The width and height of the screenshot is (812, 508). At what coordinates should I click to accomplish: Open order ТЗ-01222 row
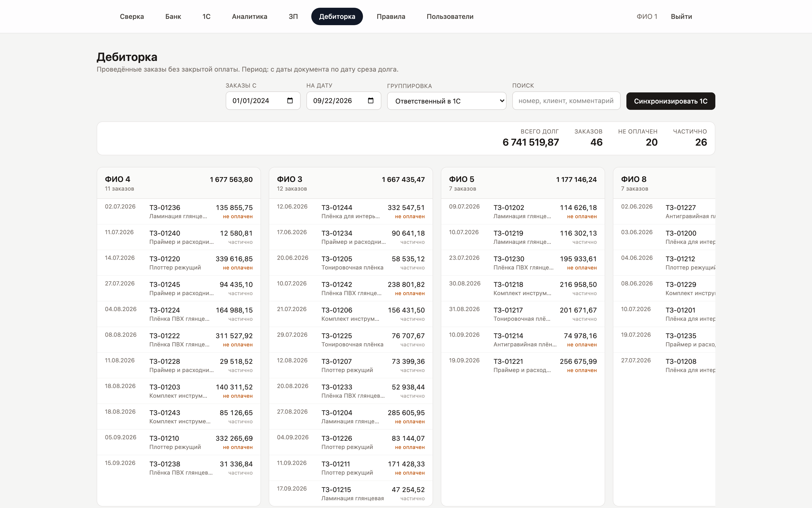[x=179, y=340]
